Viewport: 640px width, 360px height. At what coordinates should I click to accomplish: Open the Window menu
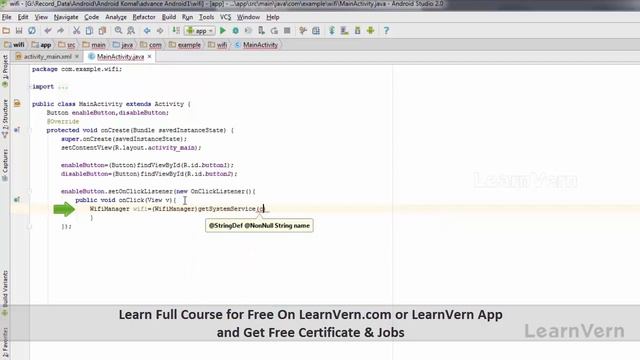pos(248,17)
